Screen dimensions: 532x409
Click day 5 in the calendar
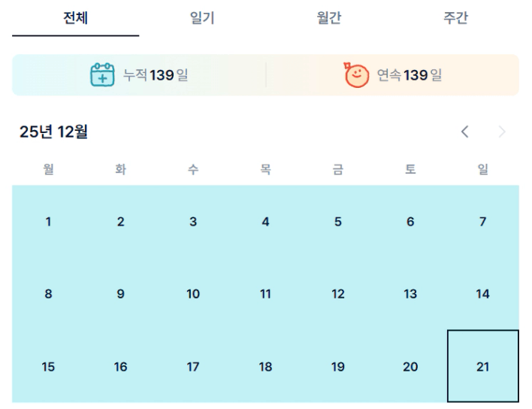point(338,222)
